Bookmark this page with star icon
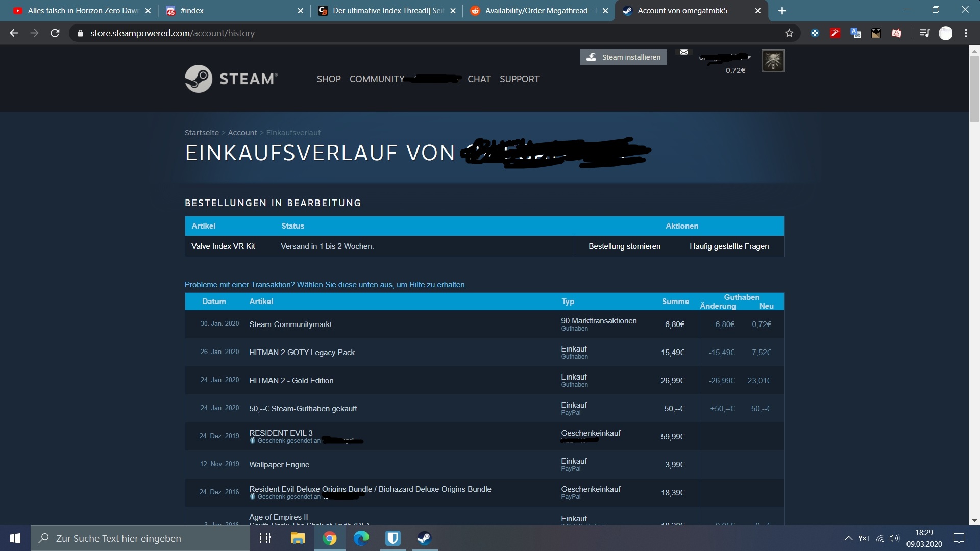 coord(789,33)
